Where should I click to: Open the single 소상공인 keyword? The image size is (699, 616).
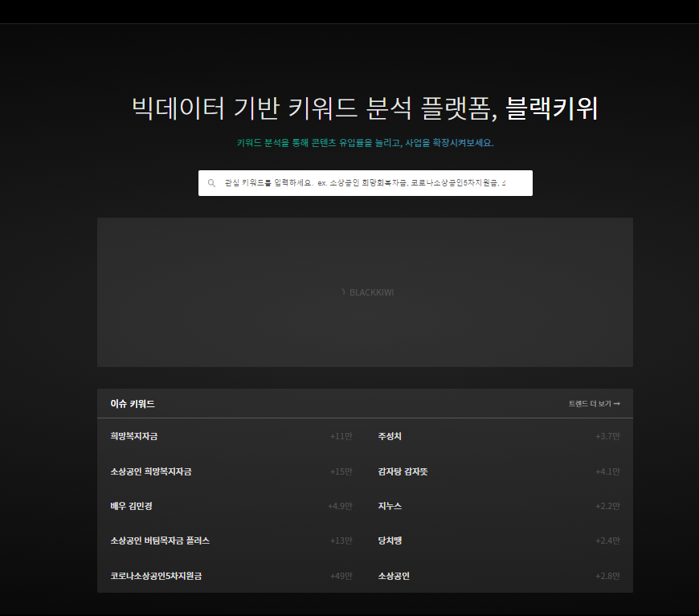394,576
